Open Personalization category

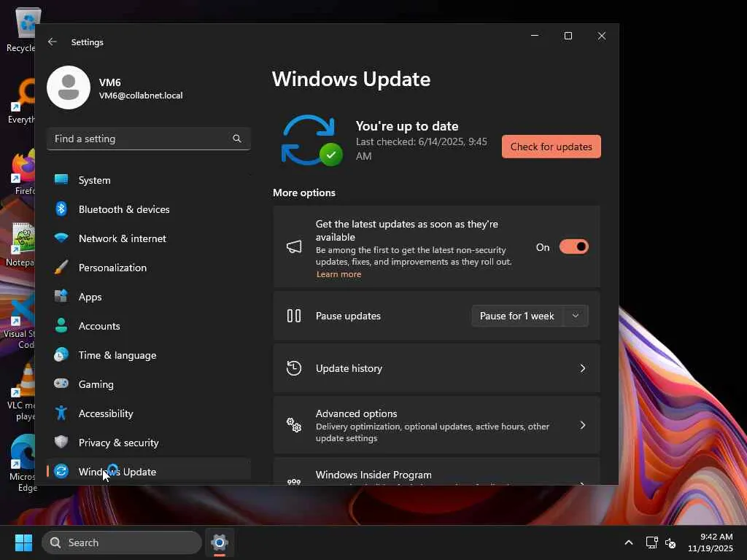[x=149, y=268]
